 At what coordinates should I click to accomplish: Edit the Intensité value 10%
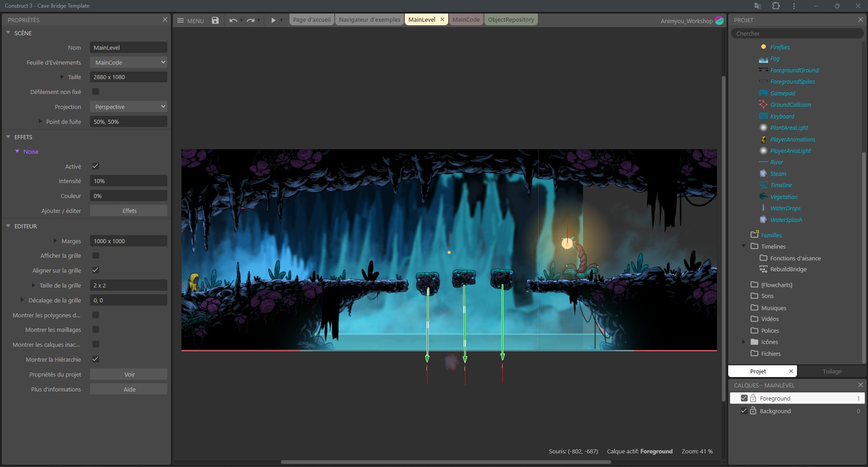[x=128, y=181]
